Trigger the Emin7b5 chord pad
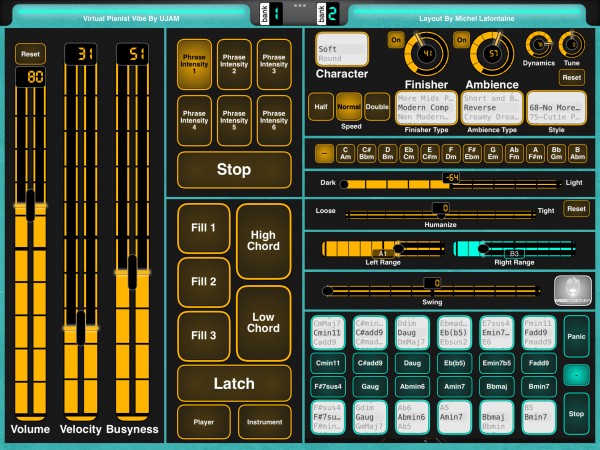The image size is (600, 450). coord(497,363)
